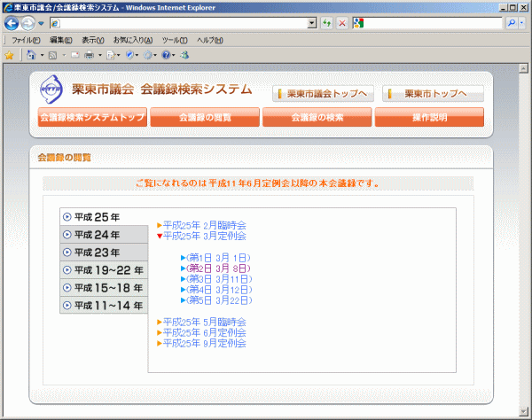Open the 表示(V) menu
532x420 pixels.
click(x=93, y=41)
